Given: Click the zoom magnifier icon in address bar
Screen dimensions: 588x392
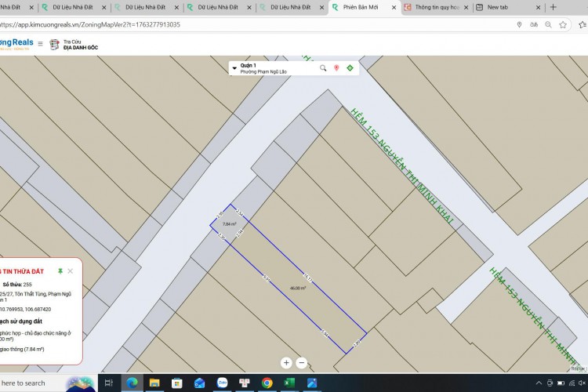Looking at the screenshot, I should point(548,25).
